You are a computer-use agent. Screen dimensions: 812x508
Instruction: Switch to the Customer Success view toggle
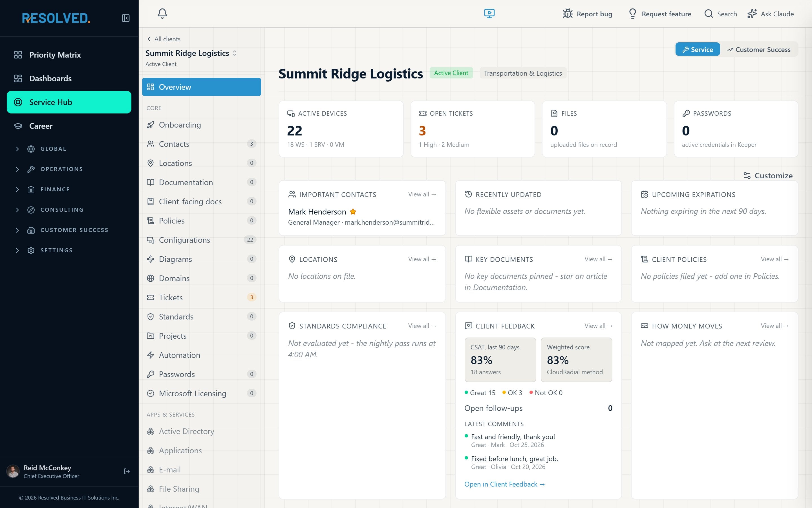point(759,49)
